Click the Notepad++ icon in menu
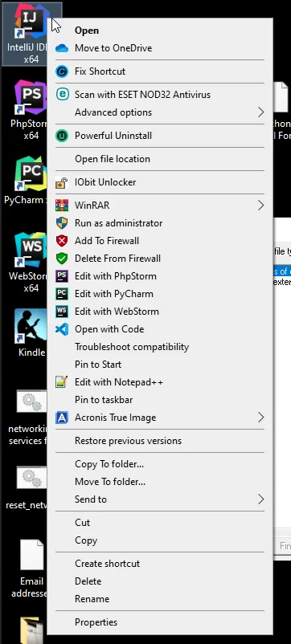 pos(62,382)
